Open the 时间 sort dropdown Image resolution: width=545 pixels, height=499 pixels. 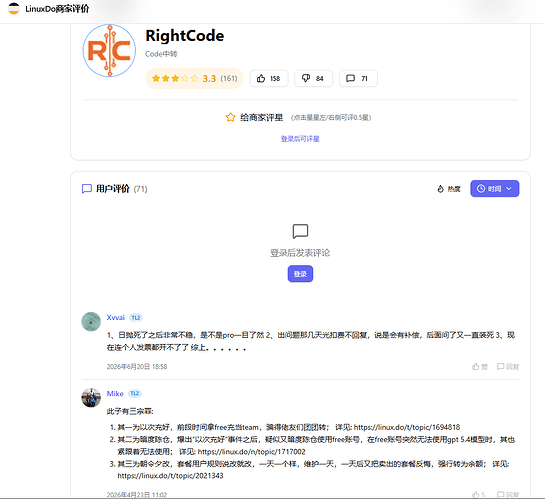click(x=494, y=189)
